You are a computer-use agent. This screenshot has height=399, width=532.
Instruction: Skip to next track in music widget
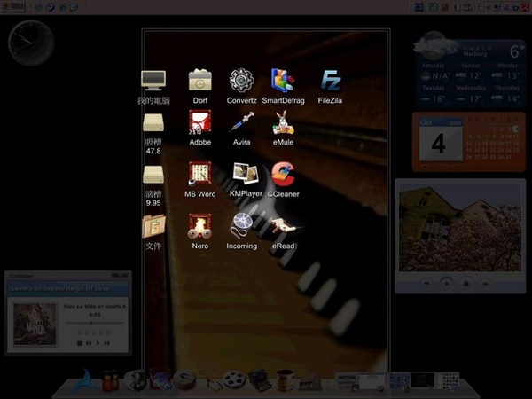click(x=107, y=343)
